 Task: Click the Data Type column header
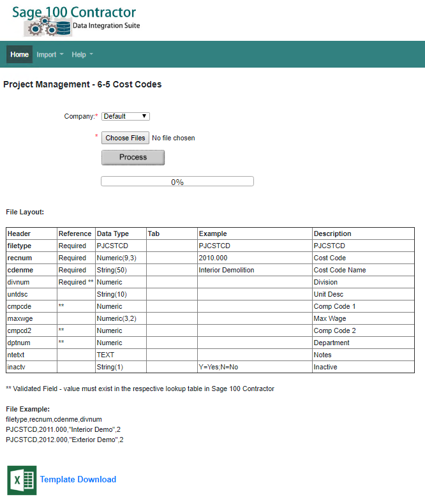click(113, 233)
